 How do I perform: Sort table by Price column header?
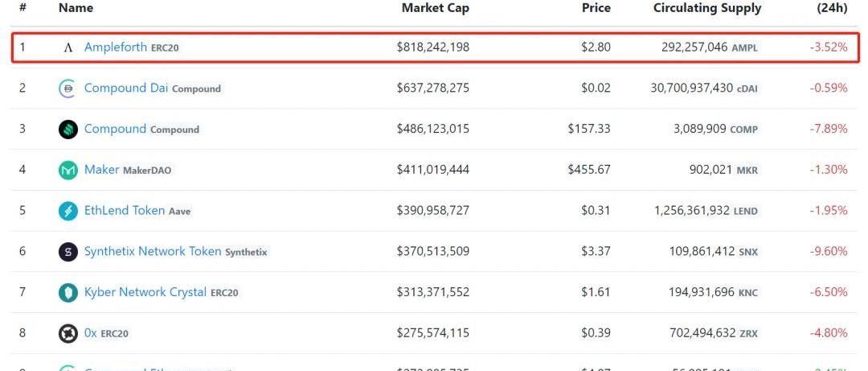click(596, 8)
